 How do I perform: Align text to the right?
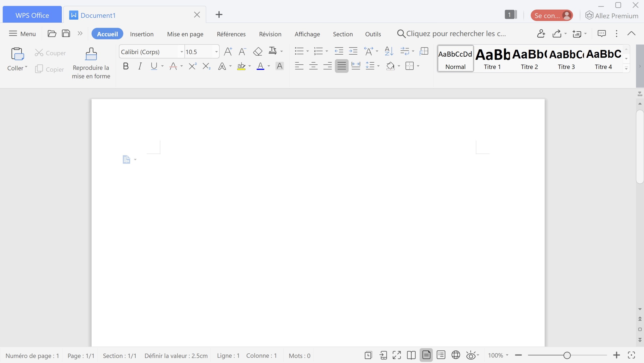tap(328, 66)
